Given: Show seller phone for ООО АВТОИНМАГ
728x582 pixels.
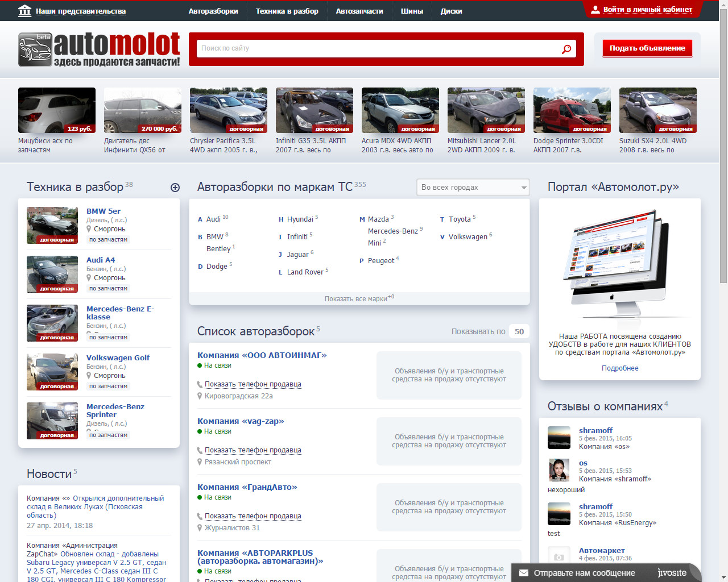Looking at the screenshot, I should (x=253, y=384).
